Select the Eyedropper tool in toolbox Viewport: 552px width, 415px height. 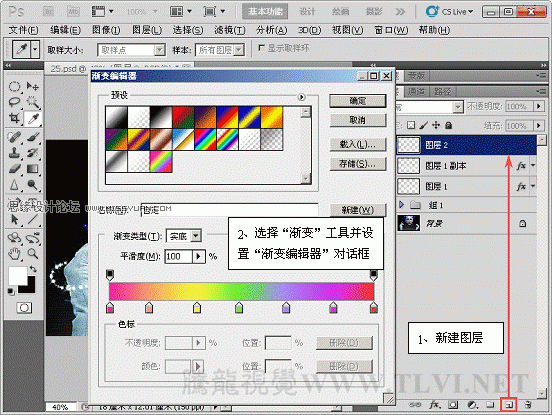(33, 119)
